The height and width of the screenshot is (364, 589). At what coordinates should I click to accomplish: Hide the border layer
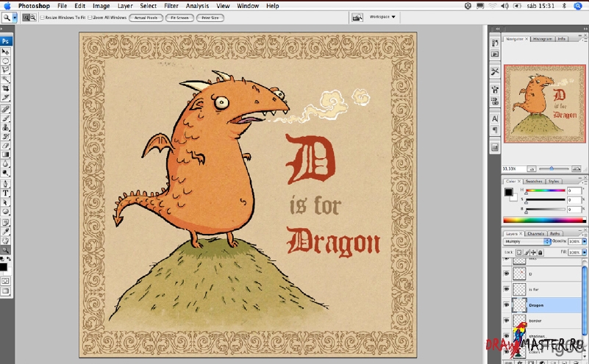[x=507, y=321]
